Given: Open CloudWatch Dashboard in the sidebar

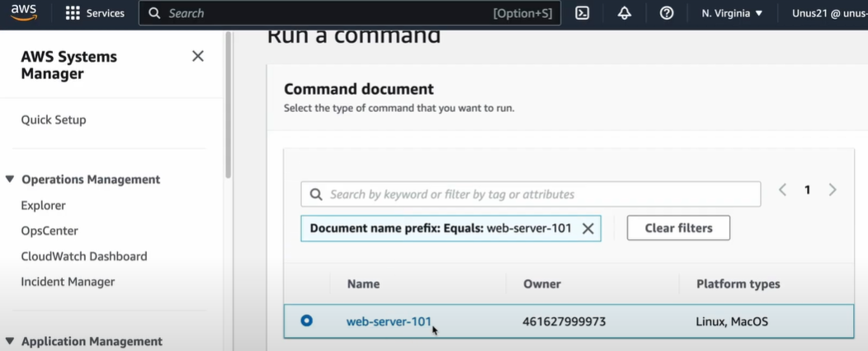Looking at the screenshot, I should (x=84, y=256).
